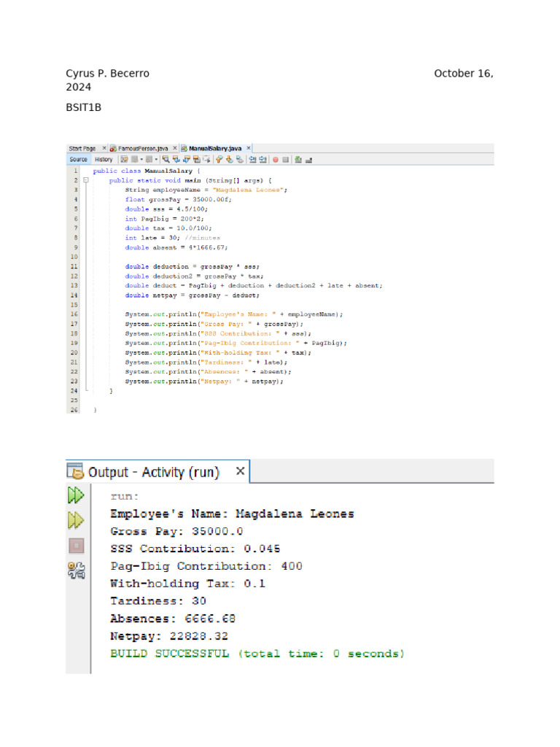
Task: Open Output settings wrench icon
Action: tap(76, 570)
